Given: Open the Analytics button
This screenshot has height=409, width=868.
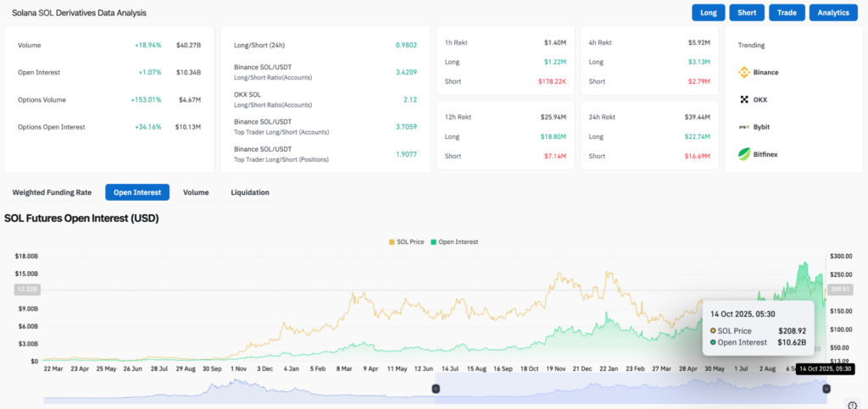Looking at the screenshot, I should coord(834,13).
